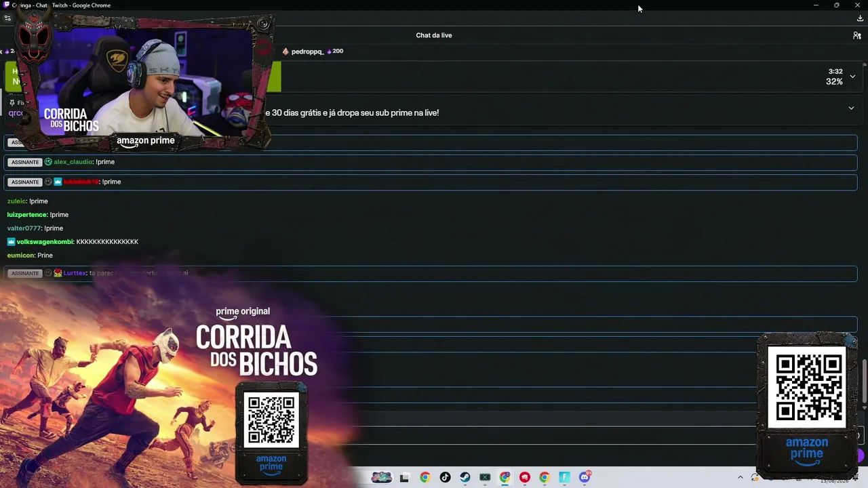Click the Discord taskbar icon
Viewport: 868px width, 488px height.
(585, 477)
